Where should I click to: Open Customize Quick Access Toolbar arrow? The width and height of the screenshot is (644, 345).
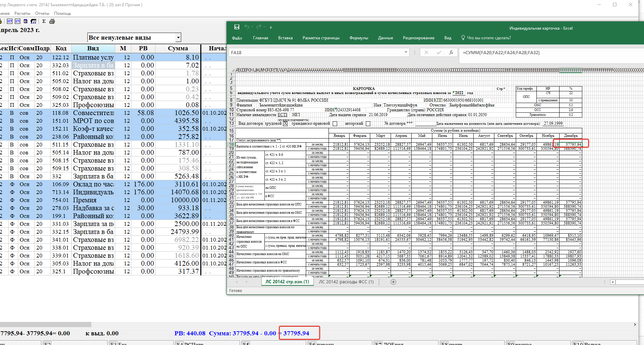(271, 27)
